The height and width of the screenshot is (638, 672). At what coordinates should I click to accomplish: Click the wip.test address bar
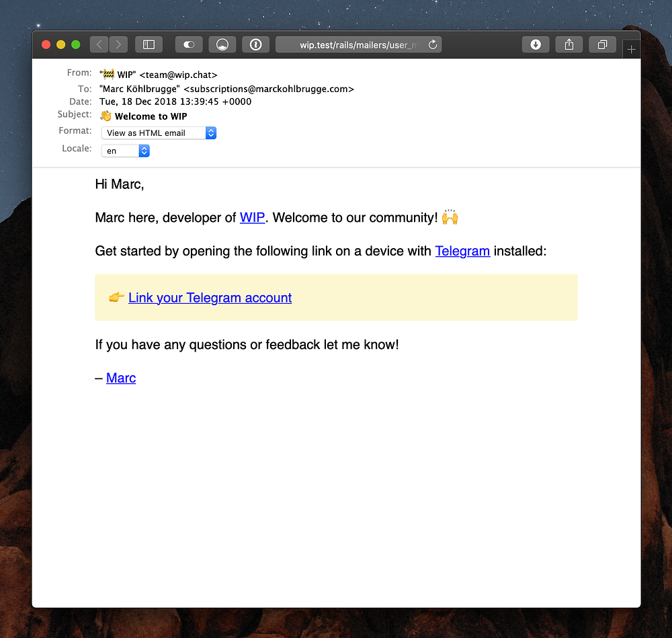pyautogui.click(x=358, y=44)
